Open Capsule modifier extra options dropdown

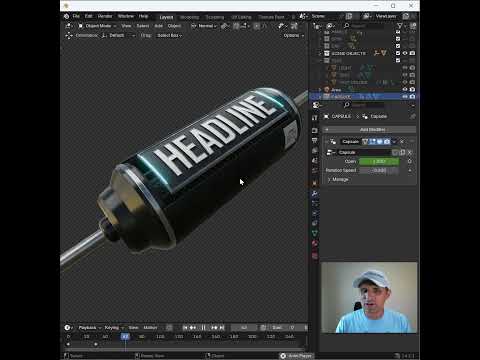click(x=394, y=142)
